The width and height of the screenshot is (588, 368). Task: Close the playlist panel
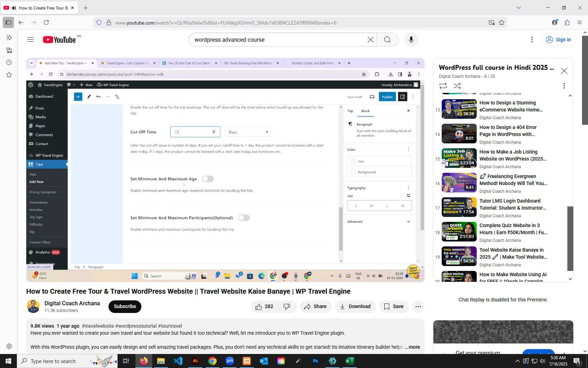click(564, 71)
